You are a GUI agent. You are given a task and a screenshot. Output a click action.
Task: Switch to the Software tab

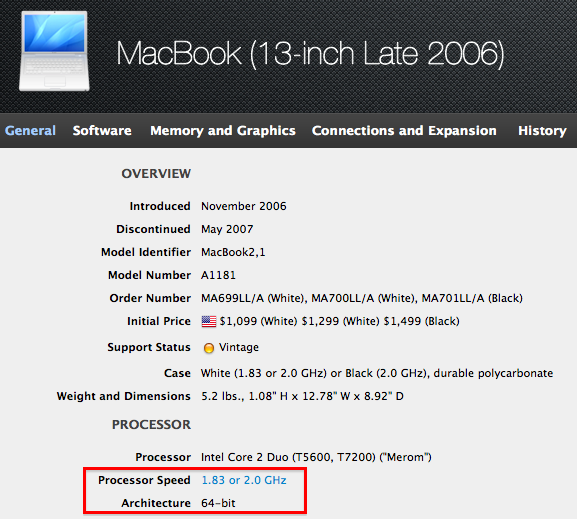102,131
